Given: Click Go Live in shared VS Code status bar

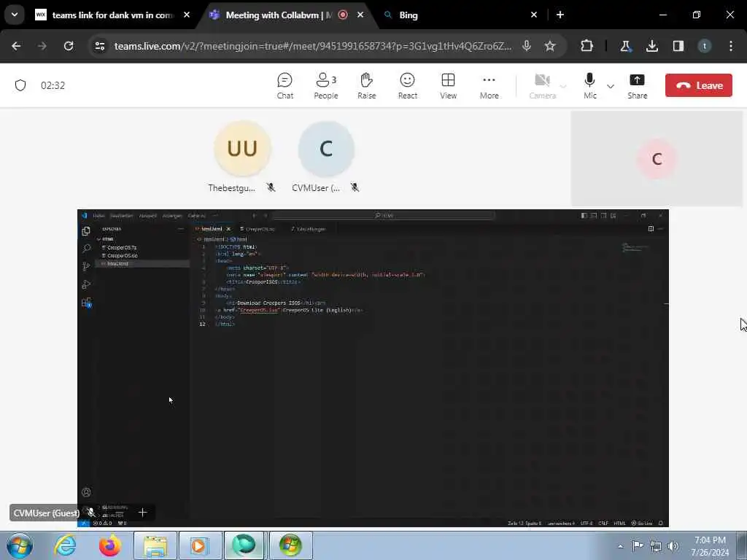Looking at the screenshot, I should click(x=642, y=523).
